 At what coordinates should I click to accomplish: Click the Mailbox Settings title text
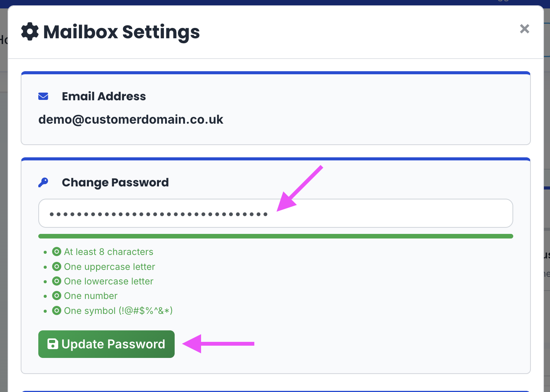click(x=121, y=32)
